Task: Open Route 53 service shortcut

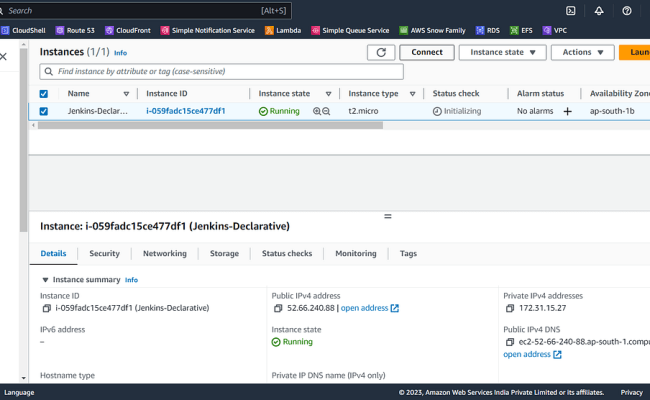Action: pyautogui.click(x=75, y=30)
